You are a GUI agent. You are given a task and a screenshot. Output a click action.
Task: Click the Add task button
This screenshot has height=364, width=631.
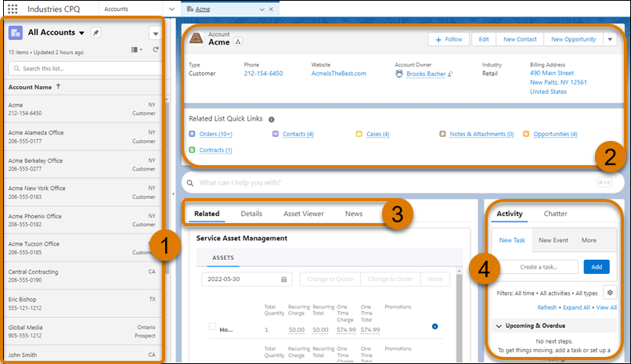coord(597,267)
